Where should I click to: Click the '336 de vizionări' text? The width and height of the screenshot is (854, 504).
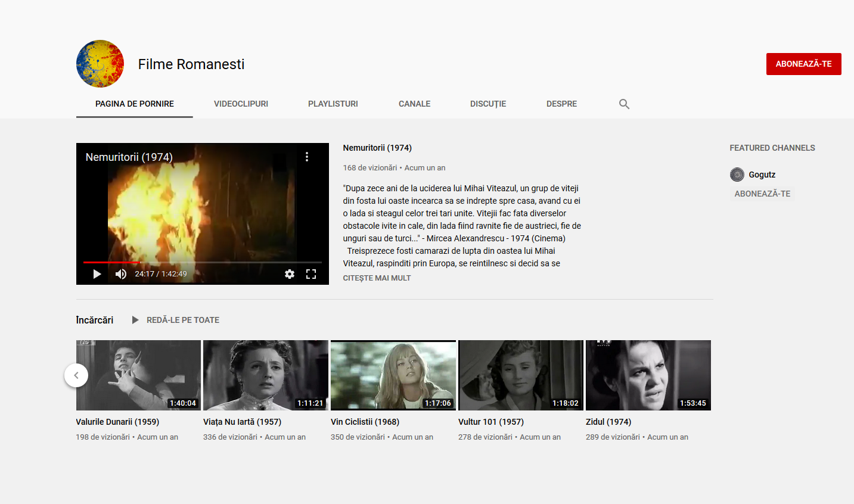click(230, 437)
